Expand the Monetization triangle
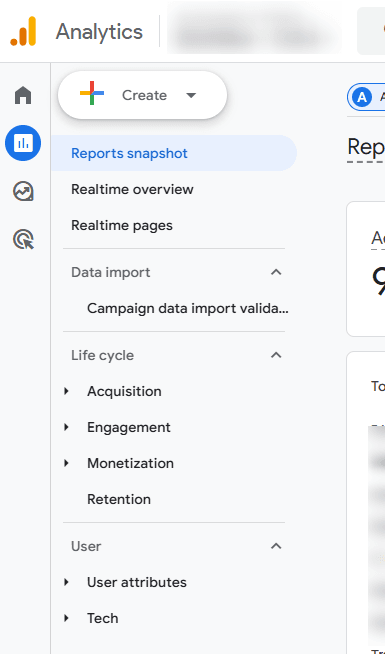 pyautogui.click(x=66, y=463)
